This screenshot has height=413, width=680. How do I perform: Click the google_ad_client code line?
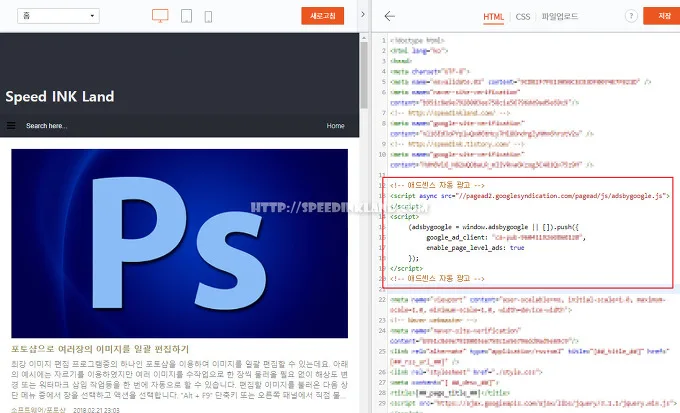[x=506, y=237]
